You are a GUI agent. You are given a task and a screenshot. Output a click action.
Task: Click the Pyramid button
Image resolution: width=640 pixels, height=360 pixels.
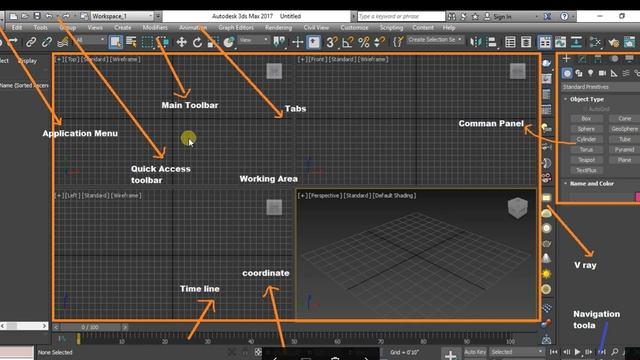point(624,149)
